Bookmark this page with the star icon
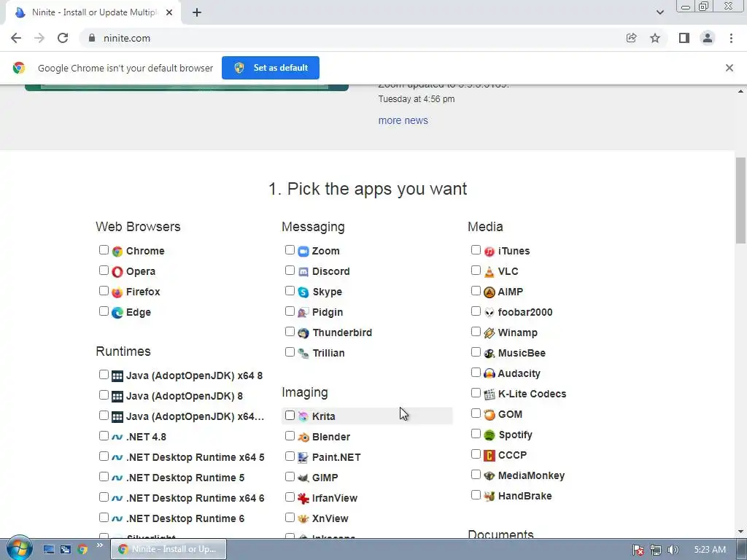Screen dimensions: 747x560 [655, 38]
